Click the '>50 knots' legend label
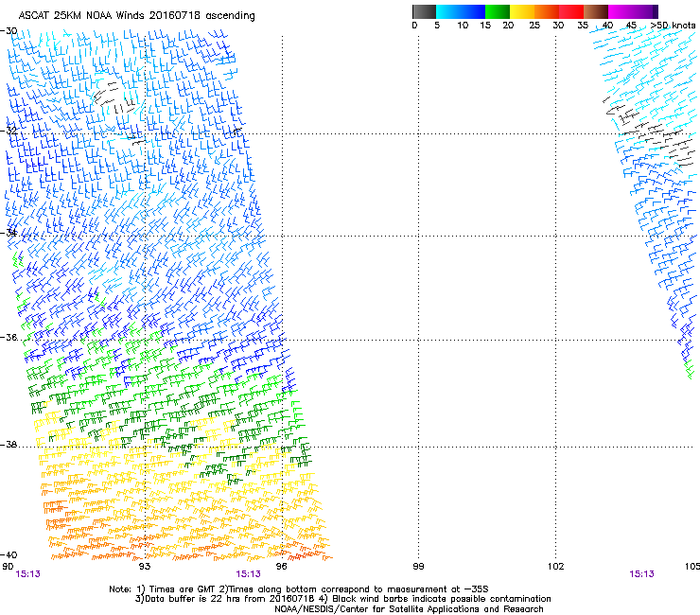This screenshot has height=615, width=700. tap(673, 26)
